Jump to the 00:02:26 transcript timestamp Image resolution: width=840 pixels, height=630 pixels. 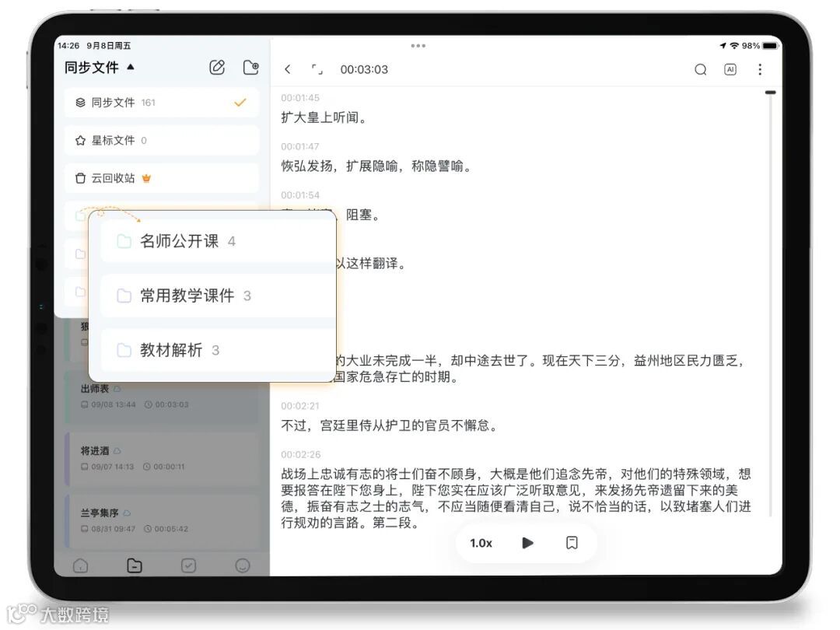[x=300, y=455]
